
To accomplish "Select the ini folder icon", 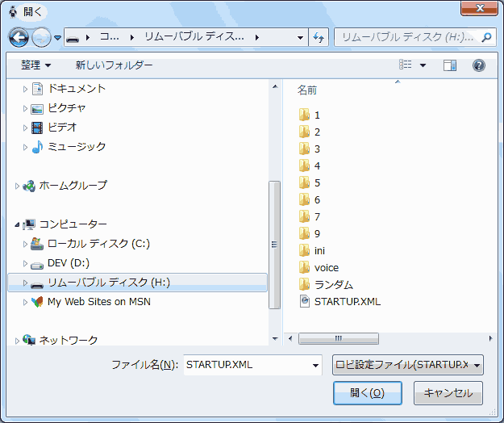I will pos(304,250).
